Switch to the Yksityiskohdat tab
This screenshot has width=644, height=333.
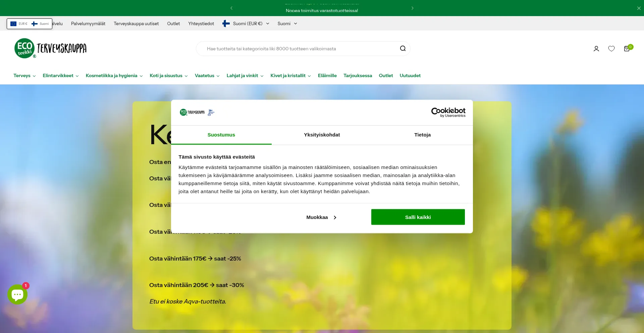(x=322, y=135)
